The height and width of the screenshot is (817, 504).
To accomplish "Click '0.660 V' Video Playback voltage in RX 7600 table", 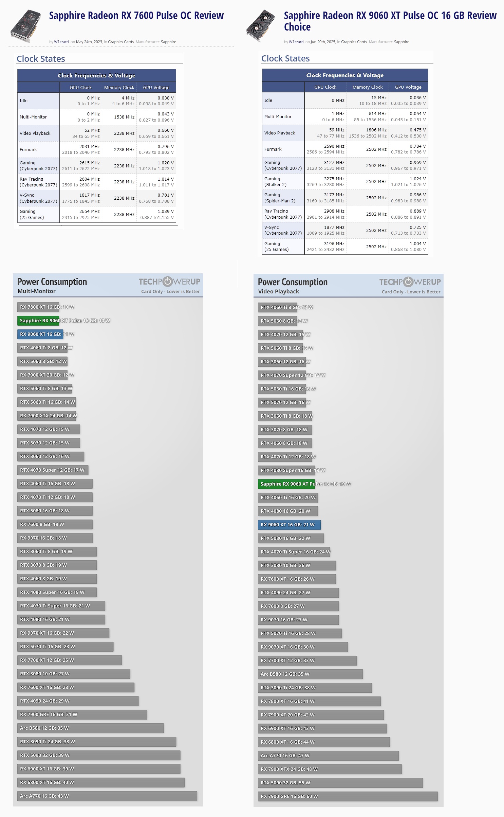I will point(166,130).
